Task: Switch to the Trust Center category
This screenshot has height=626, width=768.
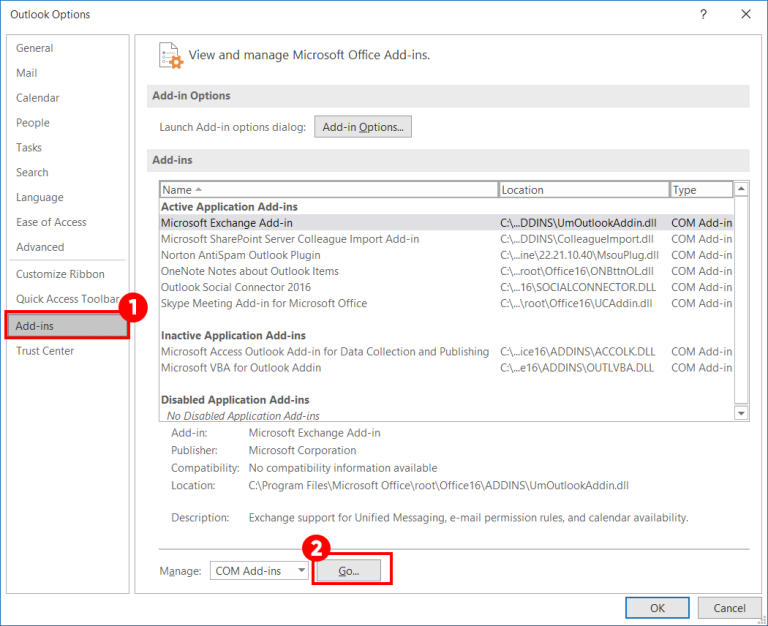Action: 45,351
